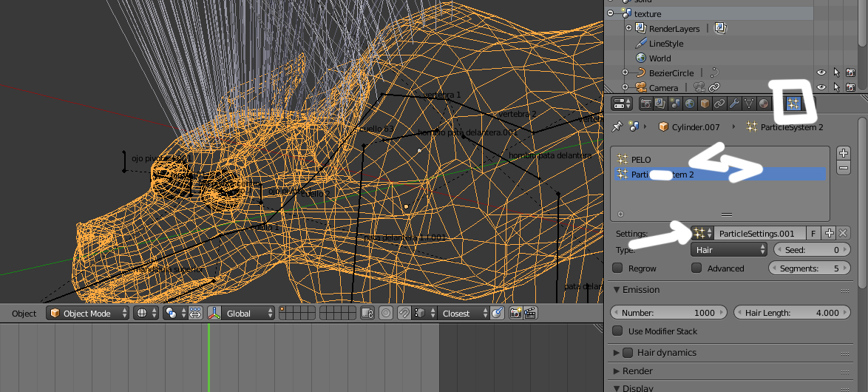This screenshot has height=392, width=868.
Task: Click the OpenGL render image icon
Action: click(515, 314)
